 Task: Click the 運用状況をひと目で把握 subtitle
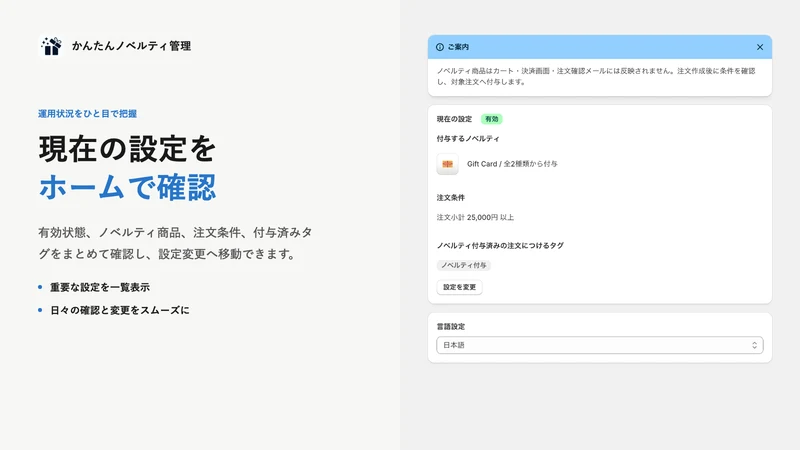pos(87,114)
